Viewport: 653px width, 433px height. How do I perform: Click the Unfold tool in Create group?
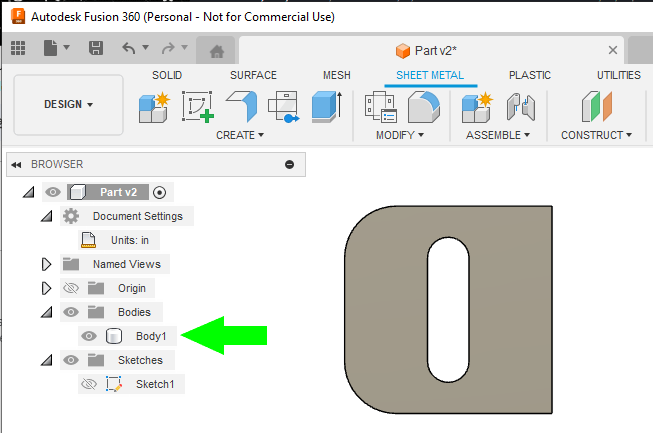284,105
